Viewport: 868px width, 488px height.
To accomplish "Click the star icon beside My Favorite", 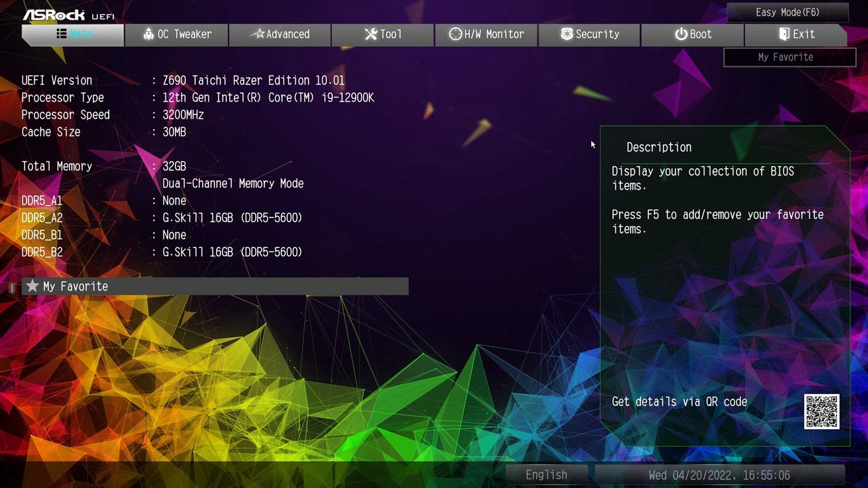I will (x=33, y=287).
